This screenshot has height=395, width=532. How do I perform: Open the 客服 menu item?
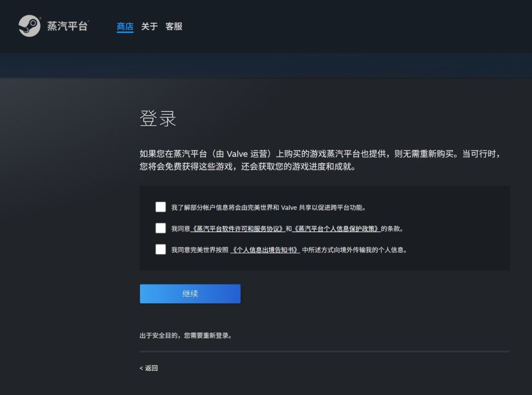(174, 27)
